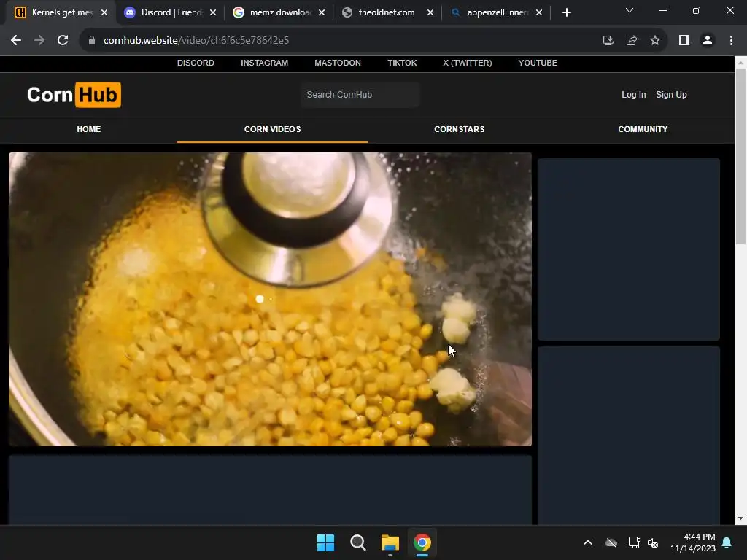Close the memz download tab
747x560 pixels.
click(x=322, y=12)
